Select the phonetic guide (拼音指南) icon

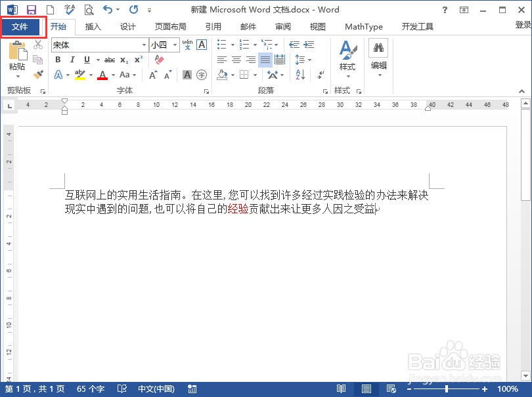click(187, 45)
